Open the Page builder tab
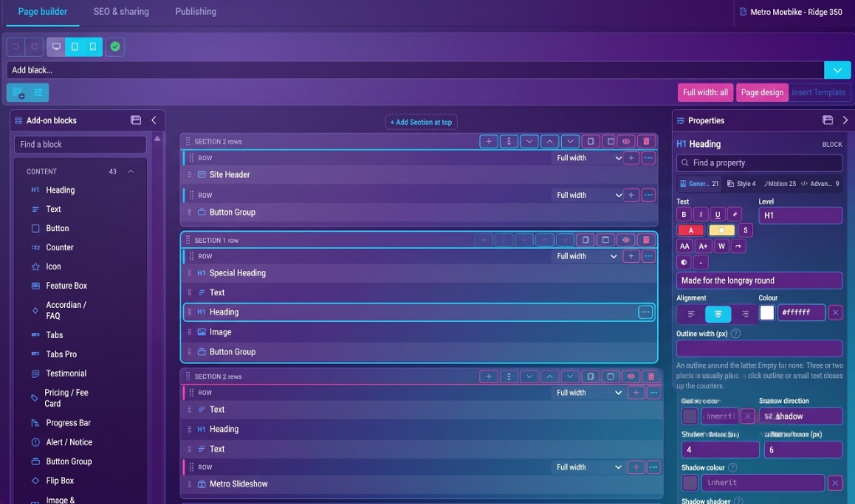Image resolution: width=855 pixels, height=504 pixels. coord(43,12)
